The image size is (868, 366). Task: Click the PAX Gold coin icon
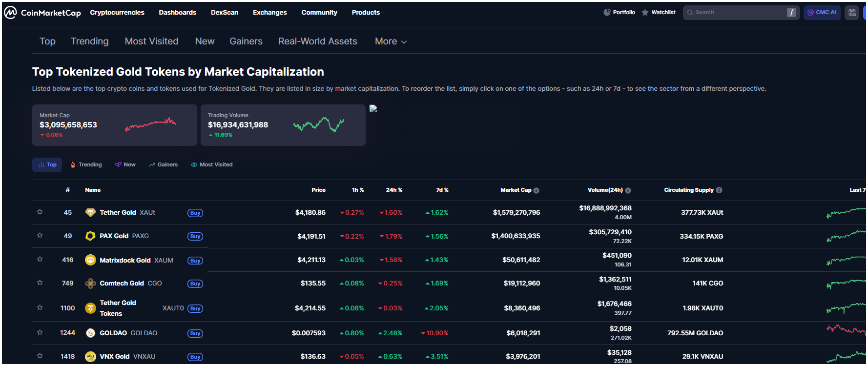click(x=90, y=236)
